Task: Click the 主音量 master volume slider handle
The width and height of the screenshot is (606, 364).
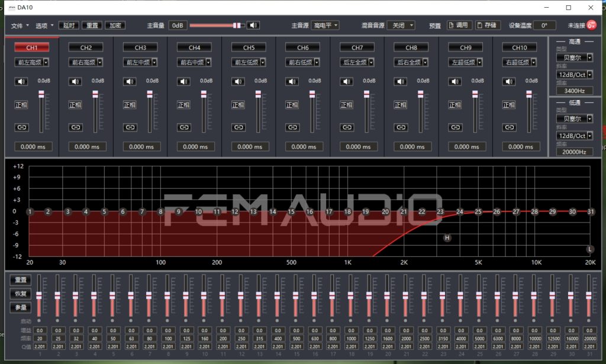Action: click(x=237, y=25)
